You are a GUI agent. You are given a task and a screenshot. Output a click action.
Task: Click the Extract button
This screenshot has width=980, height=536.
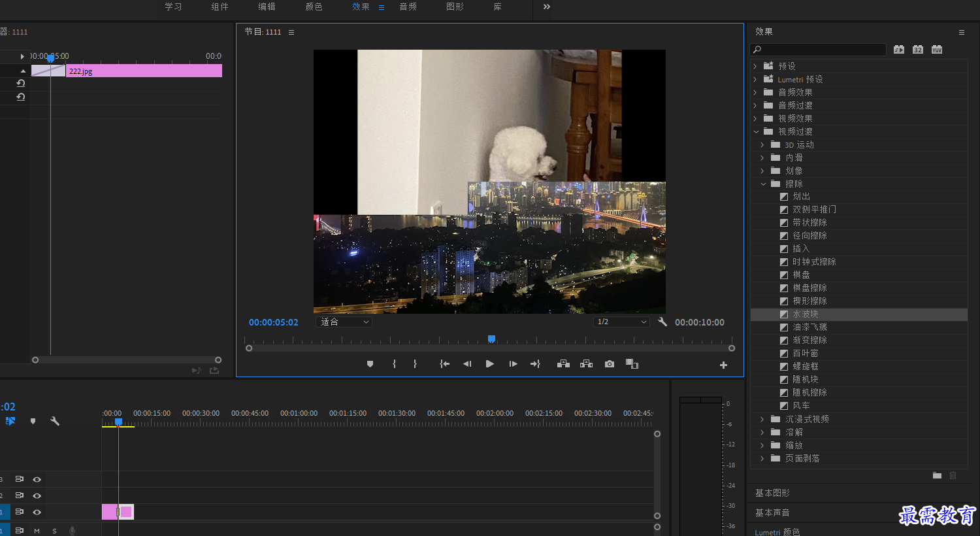tap(587, 364)
